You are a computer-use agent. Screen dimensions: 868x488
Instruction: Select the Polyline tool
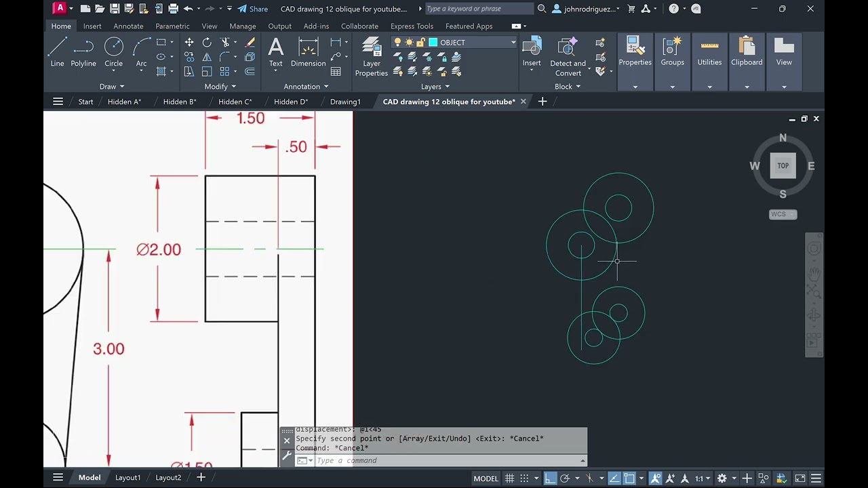pos(83,52)
